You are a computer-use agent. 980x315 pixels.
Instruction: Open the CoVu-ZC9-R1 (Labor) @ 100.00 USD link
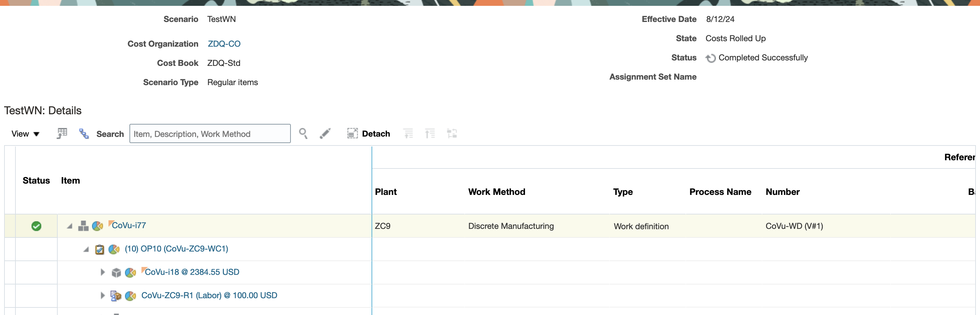(x=209, y=295)
